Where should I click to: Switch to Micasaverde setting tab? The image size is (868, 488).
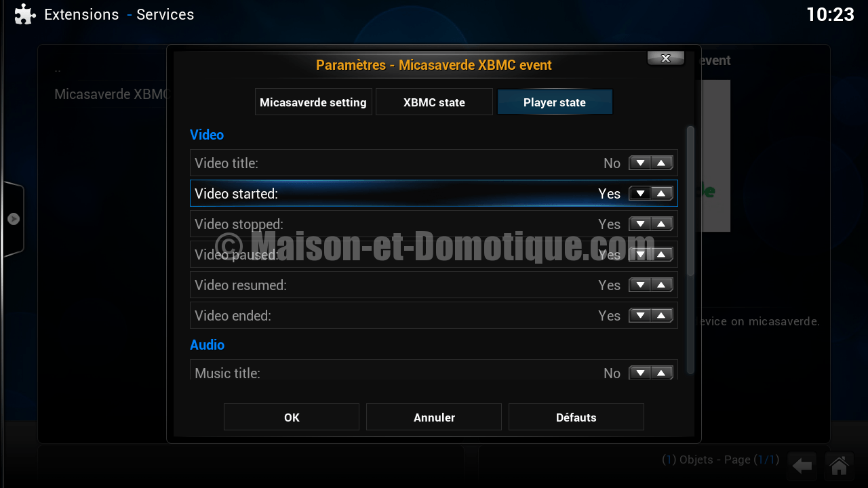313,102
